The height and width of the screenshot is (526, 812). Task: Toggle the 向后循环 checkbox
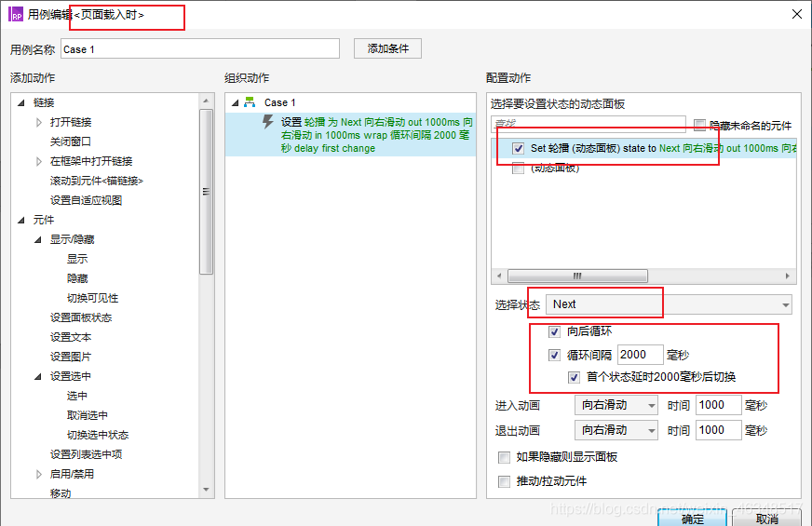tap(554, 331)
